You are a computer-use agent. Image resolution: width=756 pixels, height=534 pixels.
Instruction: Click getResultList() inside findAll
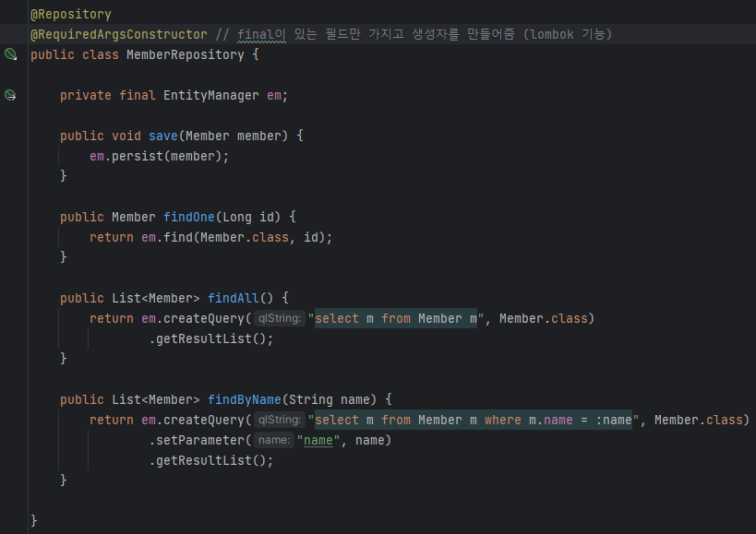[211, 339]
